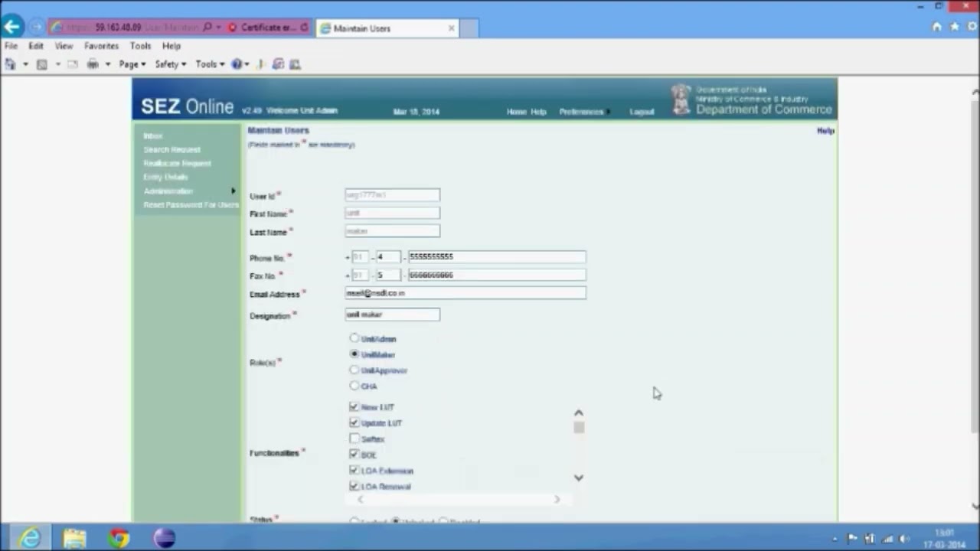The width and height of the screenshot is (980, 551).
Task: Click Home link in SEZ header
Action: (x=516, y=112)
